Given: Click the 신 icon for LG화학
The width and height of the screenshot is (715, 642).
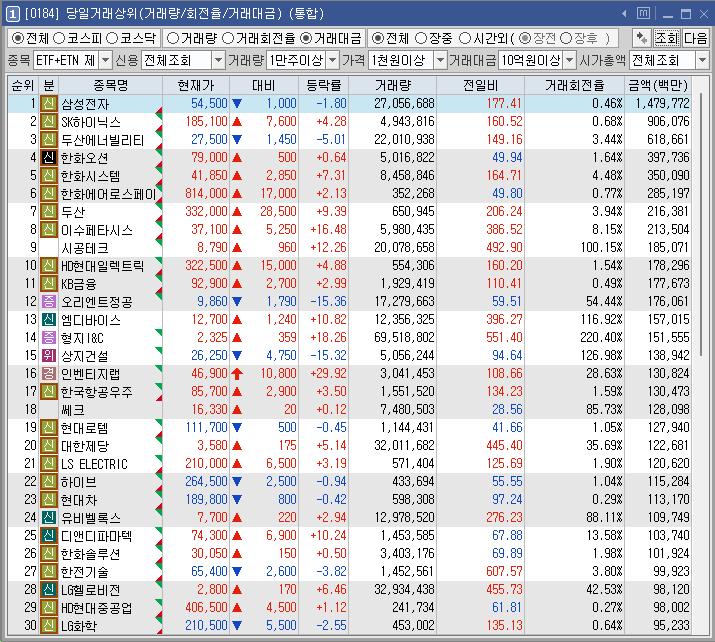Looking at the screenshot, I should (x=49, y=626).
